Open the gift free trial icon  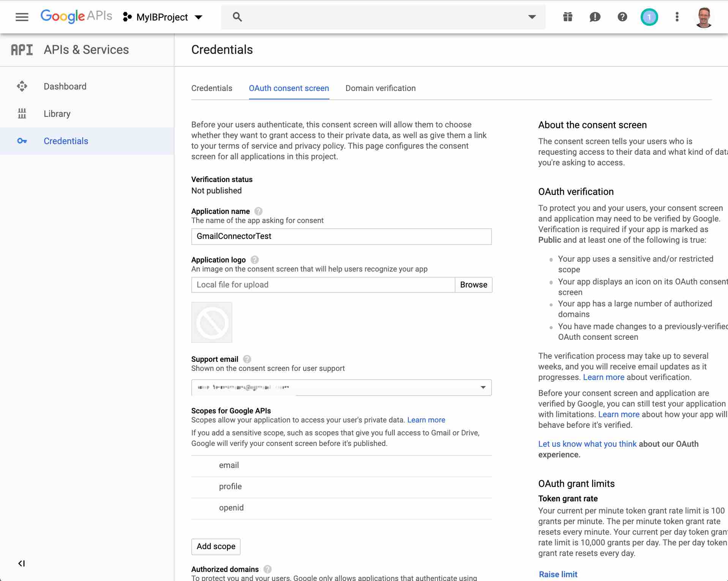click(568, 17)
